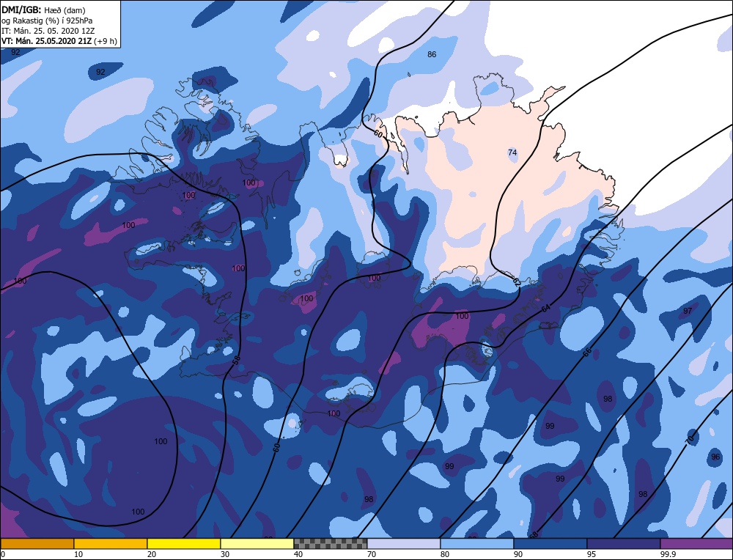733x560 pixels.
Task: Click the line 'og Rakastig (%) í 925hPa'
Action: 47,20
